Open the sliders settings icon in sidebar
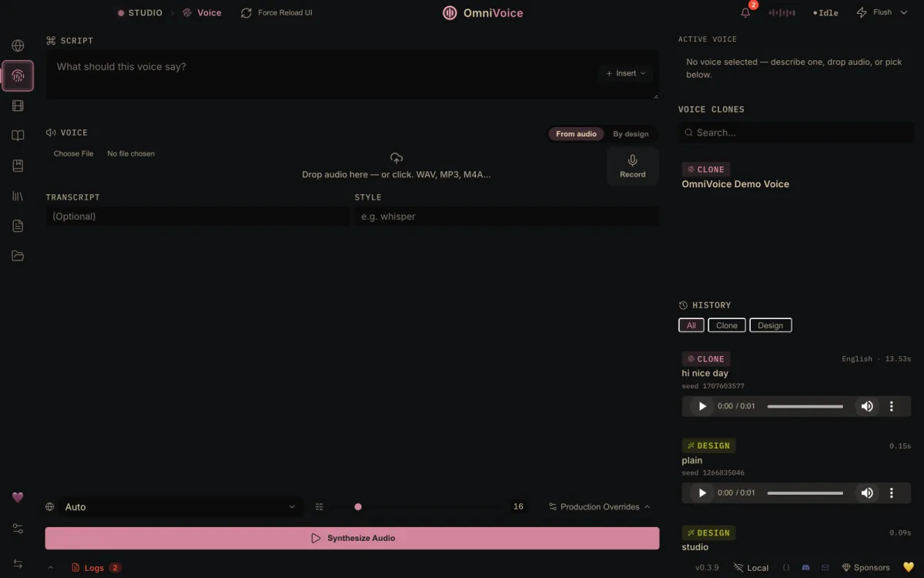The width and height of the screenshot is (924, 578). pos(18,529)
